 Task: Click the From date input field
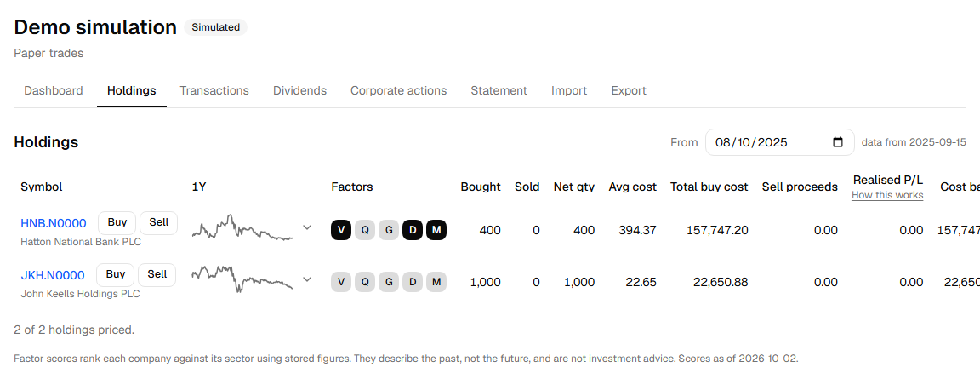779,142
